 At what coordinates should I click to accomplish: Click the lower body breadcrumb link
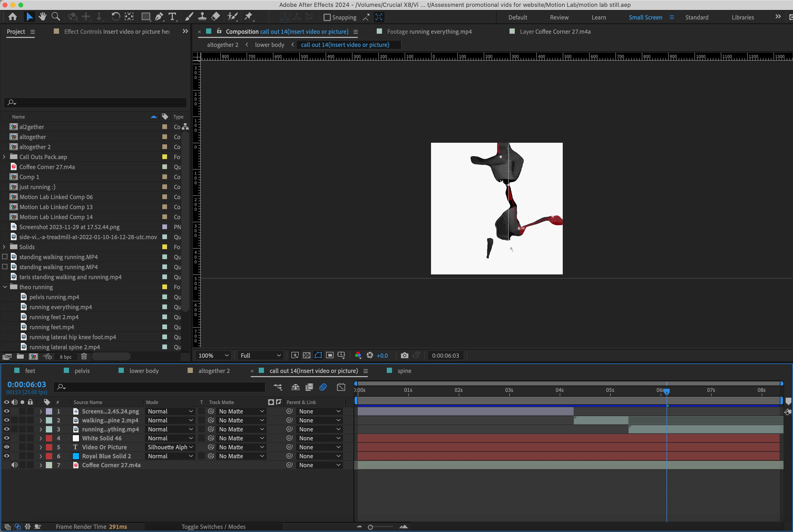pos(270,45)
